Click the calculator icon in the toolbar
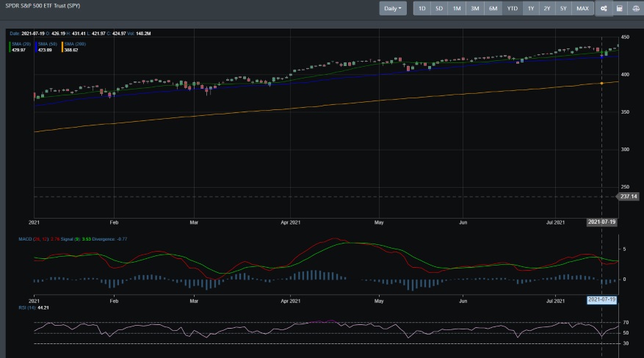644x358 pixels. [x=620, y=9]
